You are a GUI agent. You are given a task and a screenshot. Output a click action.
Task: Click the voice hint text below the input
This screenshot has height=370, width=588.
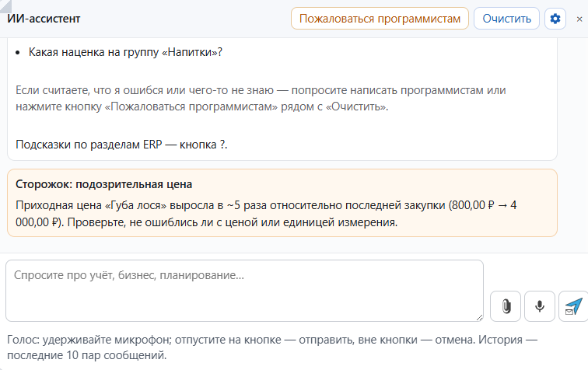click(272, 347)
